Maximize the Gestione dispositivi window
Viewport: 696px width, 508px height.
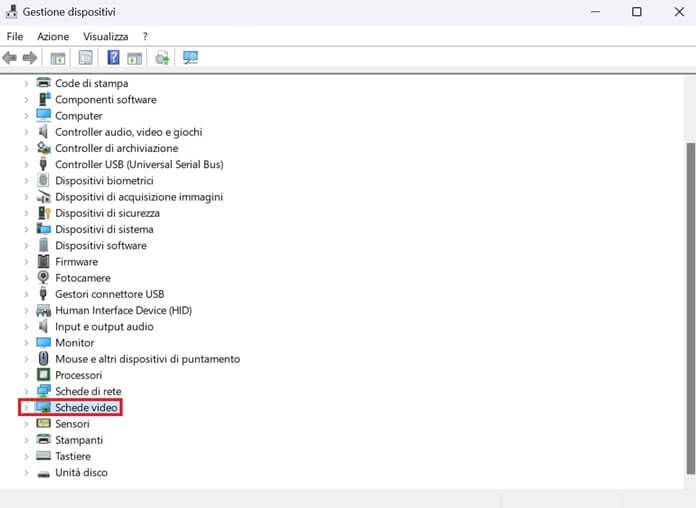[x=637, y=12]
